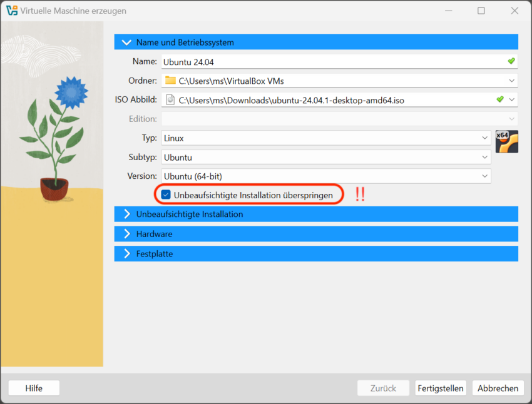Collapse the Name und Betriebssystem section
This screenshot has height=404, width=532.
click(x=126, y=41)
